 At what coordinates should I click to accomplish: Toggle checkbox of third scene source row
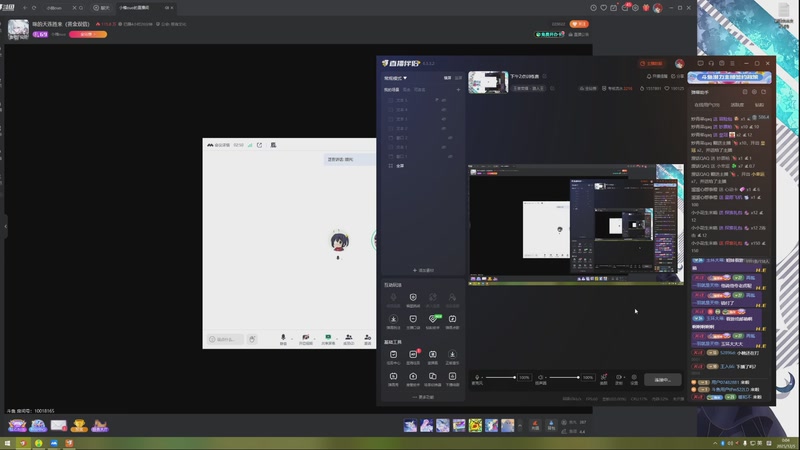(391, 119)
